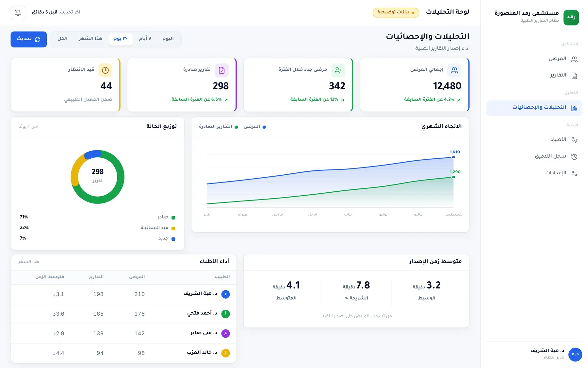
Task: Toggle المرضى series in chart legend
Action: pyautogui.click(x=254, y=127)
